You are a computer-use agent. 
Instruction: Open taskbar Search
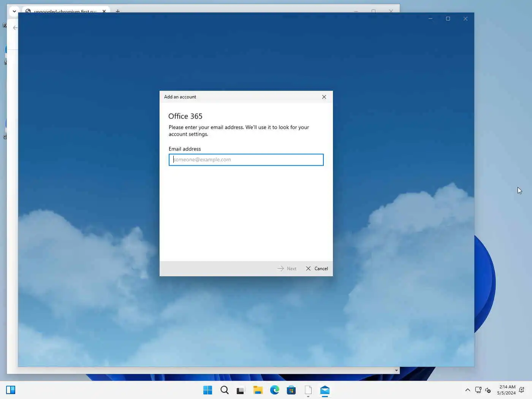pos(225,390)
